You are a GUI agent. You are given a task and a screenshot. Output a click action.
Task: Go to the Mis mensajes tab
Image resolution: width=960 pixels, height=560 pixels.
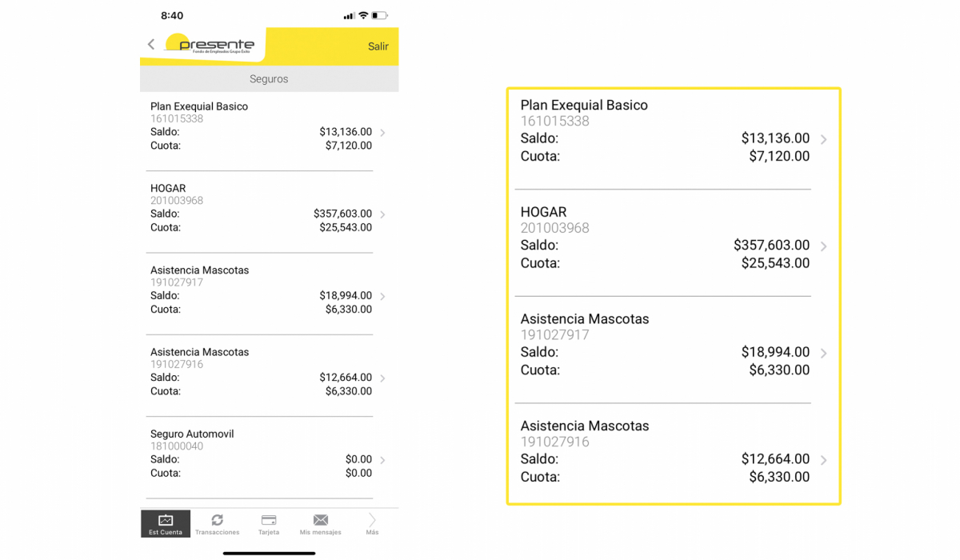320,524
